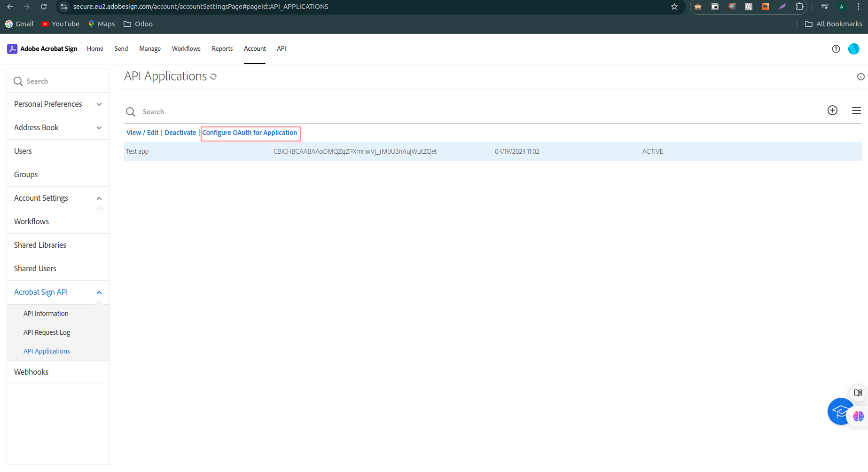
Task: Open API top navigation tab
Action: [282, 49]
